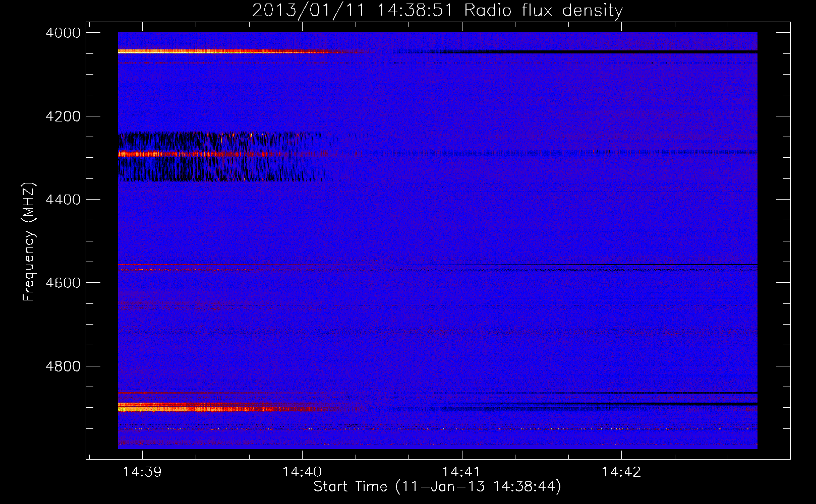Click the 4000 frequency tick label
This screenshot has width=816, height=504.
click(x=63, y=33)
